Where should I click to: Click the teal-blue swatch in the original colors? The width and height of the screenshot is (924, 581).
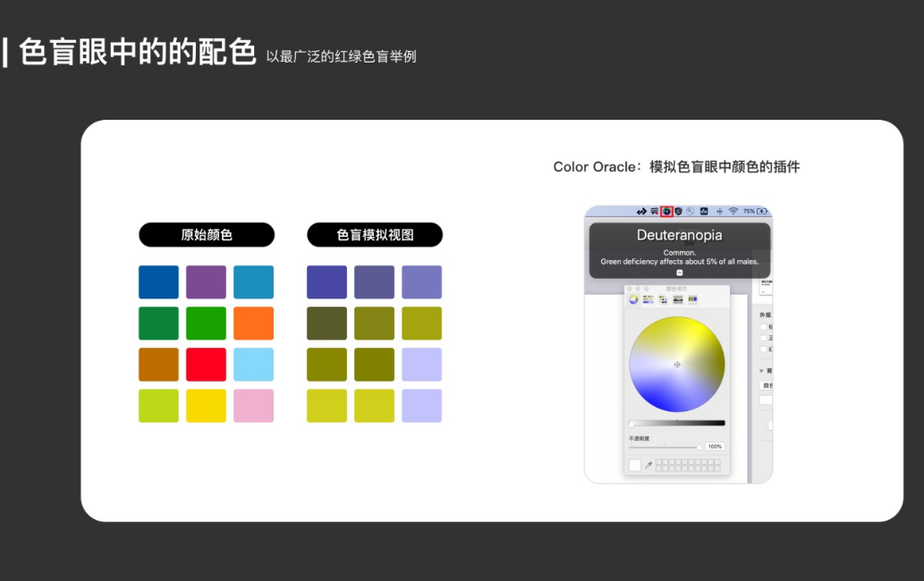tap(253, 282)
